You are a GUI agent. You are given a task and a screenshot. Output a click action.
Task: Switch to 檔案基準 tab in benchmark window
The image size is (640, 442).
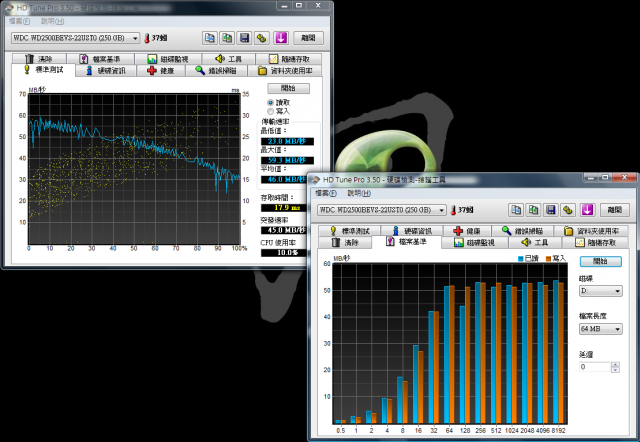tap(100, 59)
